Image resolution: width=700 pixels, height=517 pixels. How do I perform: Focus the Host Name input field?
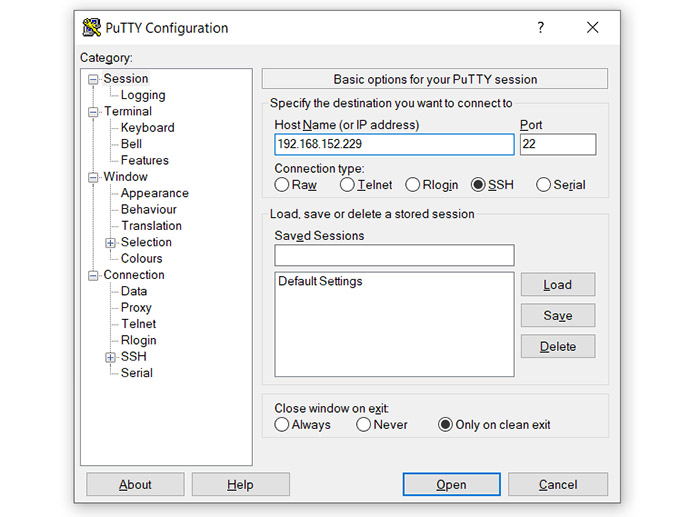tap(394, 145)
